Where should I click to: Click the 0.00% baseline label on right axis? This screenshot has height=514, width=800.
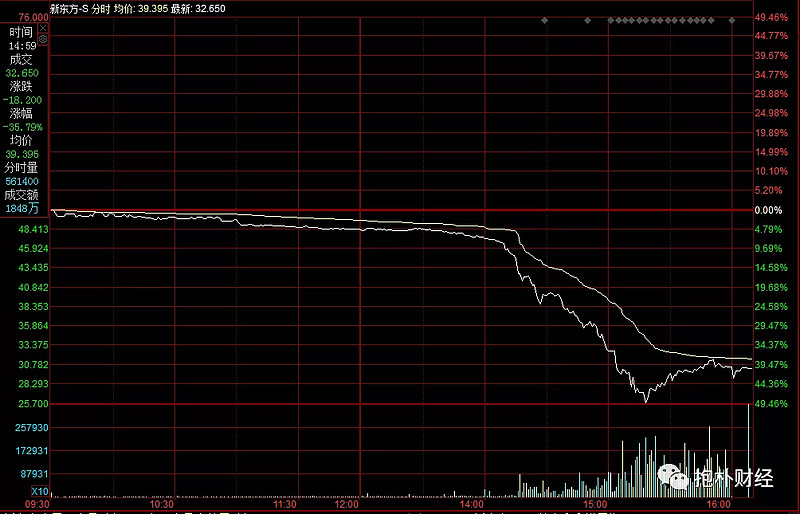click(768, 211)
